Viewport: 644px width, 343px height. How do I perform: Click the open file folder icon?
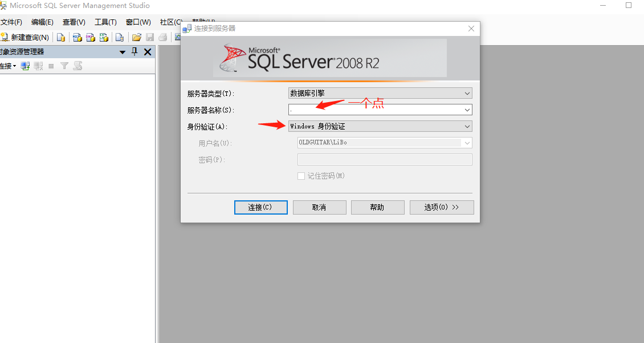coord(137,38)
